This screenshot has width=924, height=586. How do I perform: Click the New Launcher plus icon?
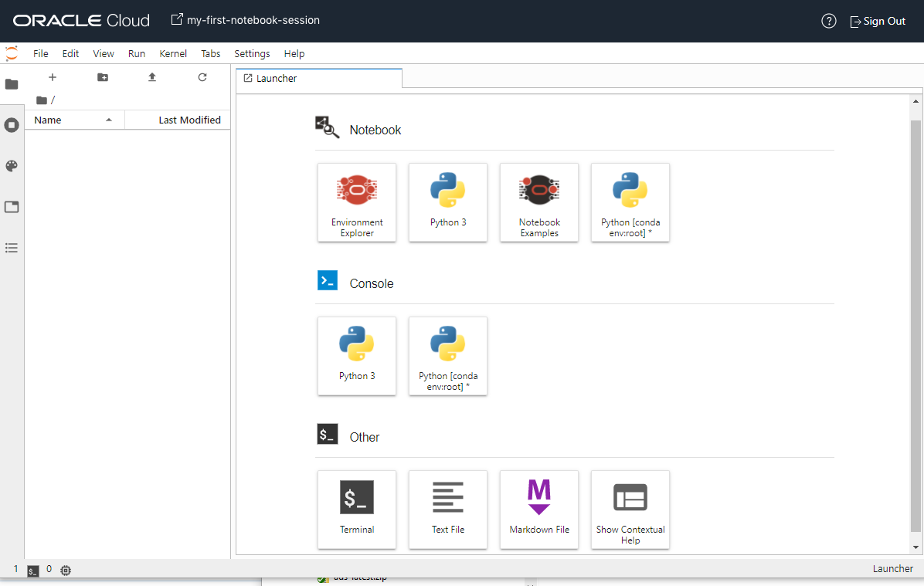coord(53,77)
